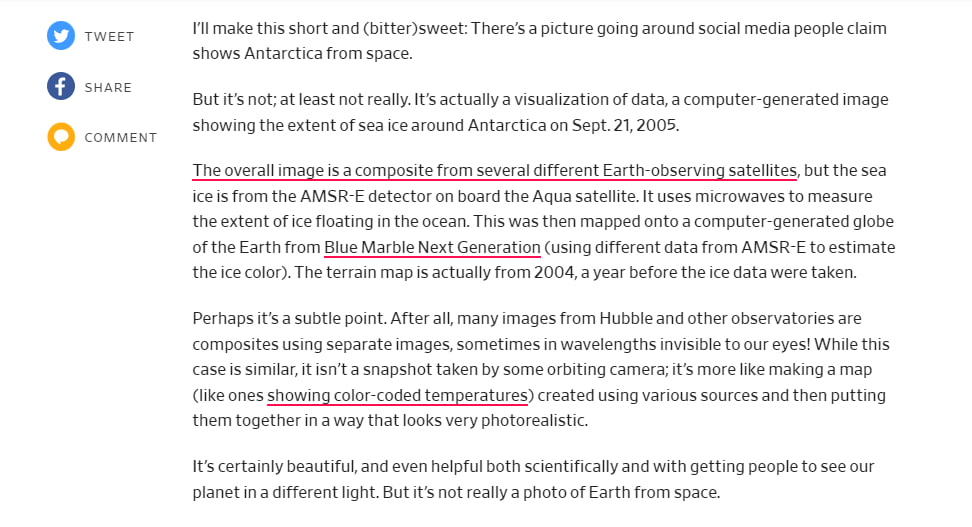
Task: Select the COMMENT text label
Action: [x=121, y=138]
